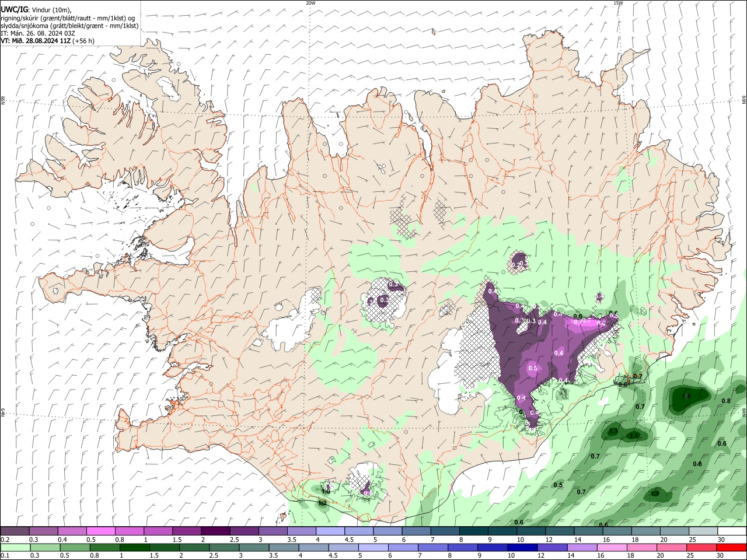Select the dark teal 9 snow legend swatch
This screenshot has height=560, width=747.
coord(502,531)
